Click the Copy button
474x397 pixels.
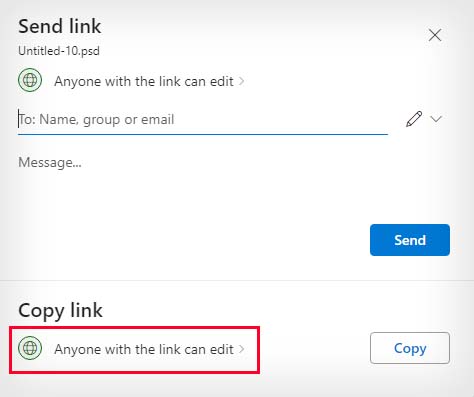(410, 348)
